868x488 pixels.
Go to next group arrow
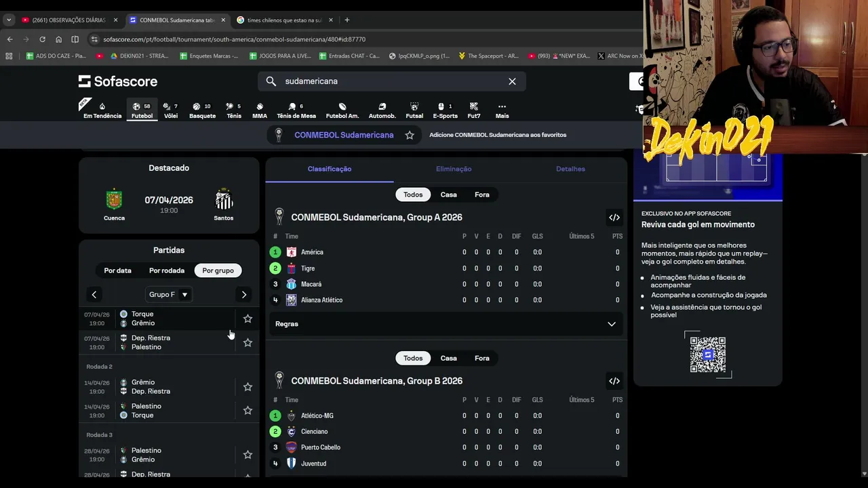click(244, 294)
